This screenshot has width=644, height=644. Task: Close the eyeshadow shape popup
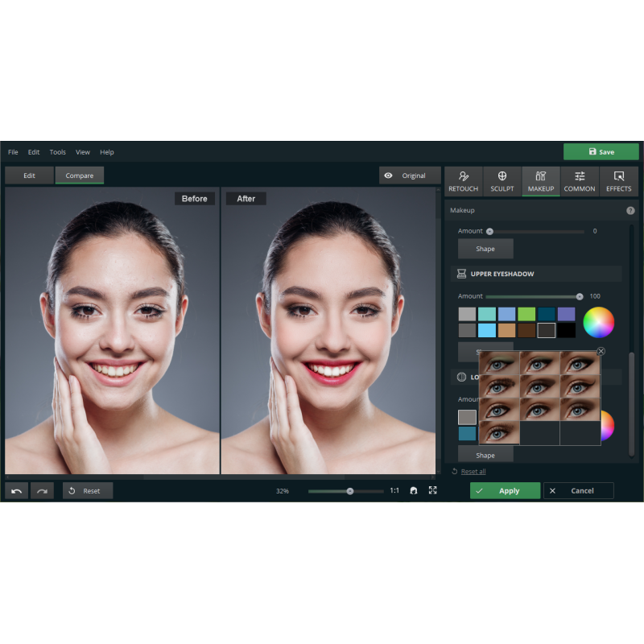pos(601,352)
